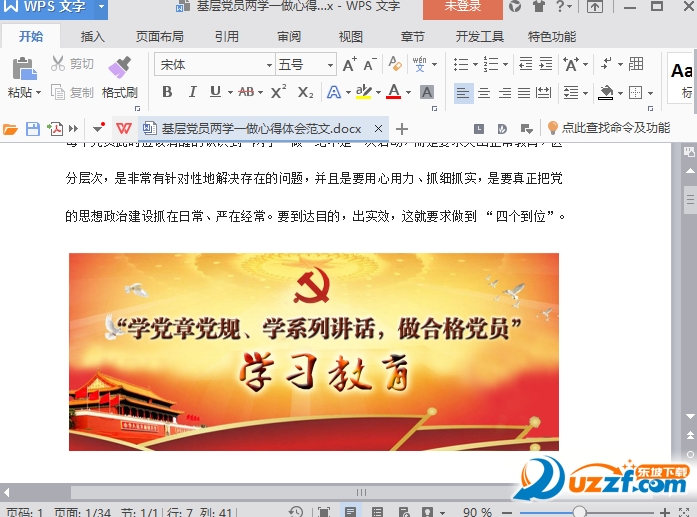
Task: Align text center
Action: 484,93
